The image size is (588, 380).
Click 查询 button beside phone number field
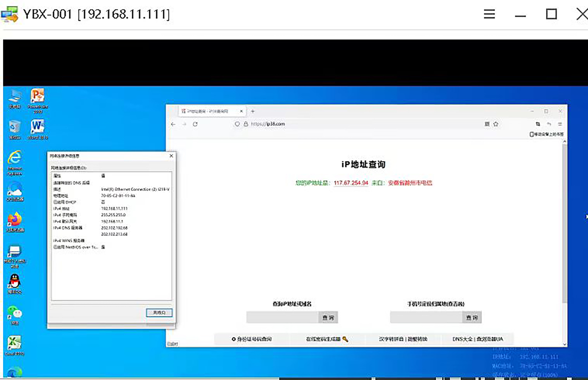[472, 317]
